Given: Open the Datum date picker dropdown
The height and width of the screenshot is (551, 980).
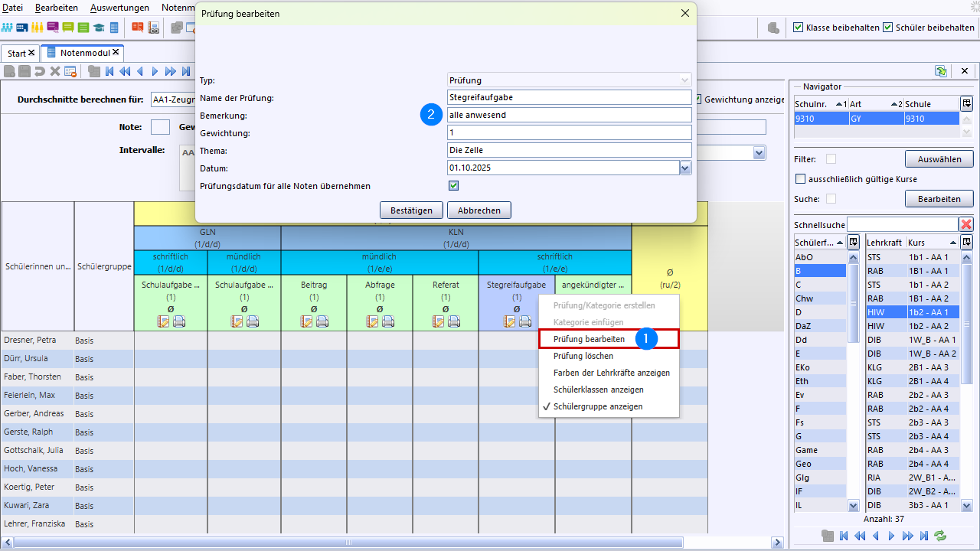Looking at the screenshot, I should coord(685,168).
